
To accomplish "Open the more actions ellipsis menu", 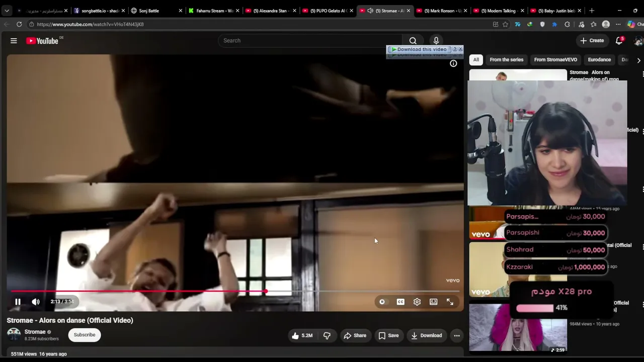I will tap(457, 335).
